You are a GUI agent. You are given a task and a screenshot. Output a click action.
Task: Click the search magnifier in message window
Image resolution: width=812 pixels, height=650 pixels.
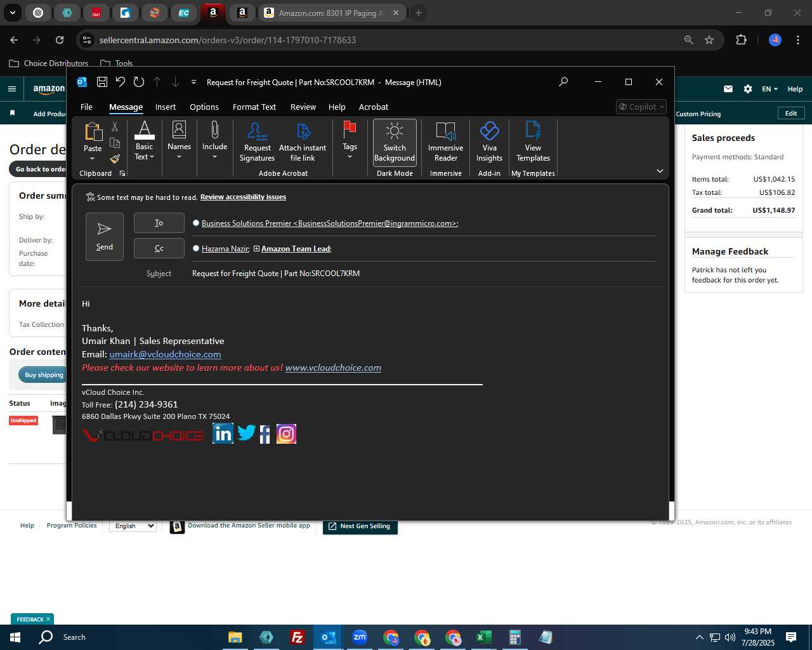[x=563, y=82]
